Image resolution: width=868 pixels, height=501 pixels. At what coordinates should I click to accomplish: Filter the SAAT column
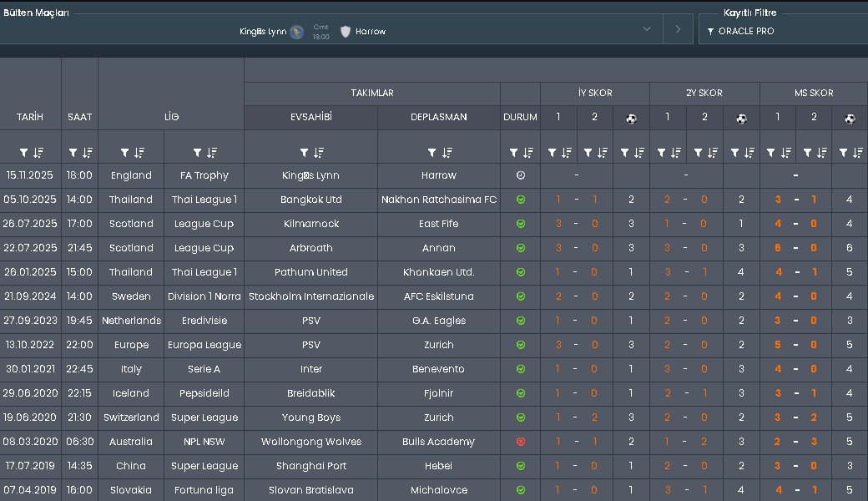73,153
